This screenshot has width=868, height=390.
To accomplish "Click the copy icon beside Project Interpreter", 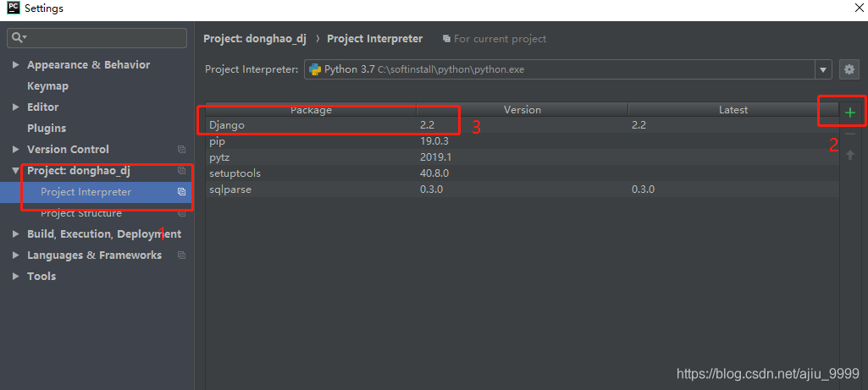I will (181, 192).
